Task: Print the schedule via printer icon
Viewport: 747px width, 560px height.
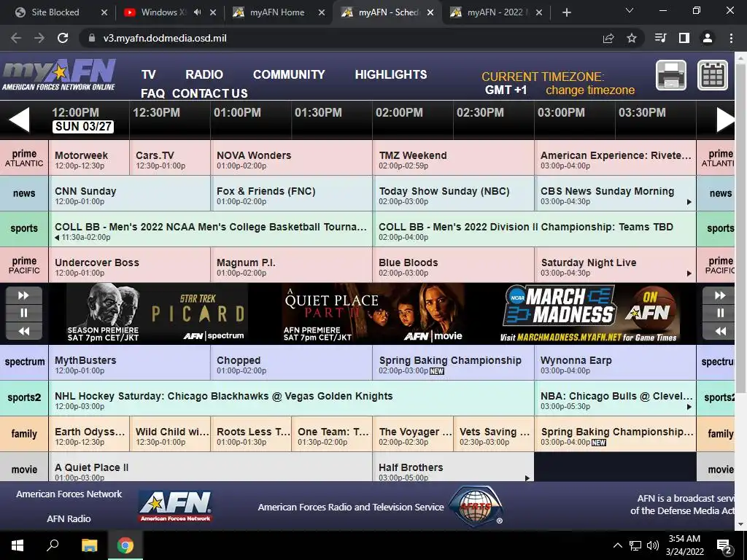Action: 671,75
